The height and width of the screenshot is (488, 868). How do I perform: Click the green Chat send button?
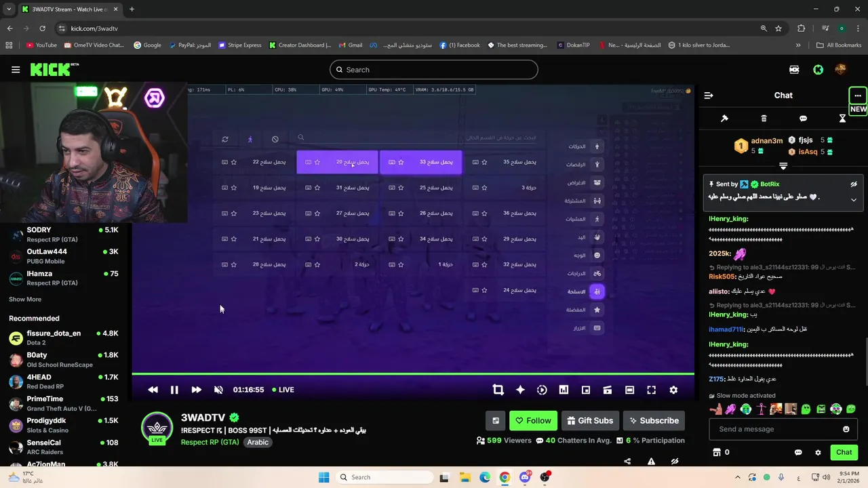coord(844,452)
